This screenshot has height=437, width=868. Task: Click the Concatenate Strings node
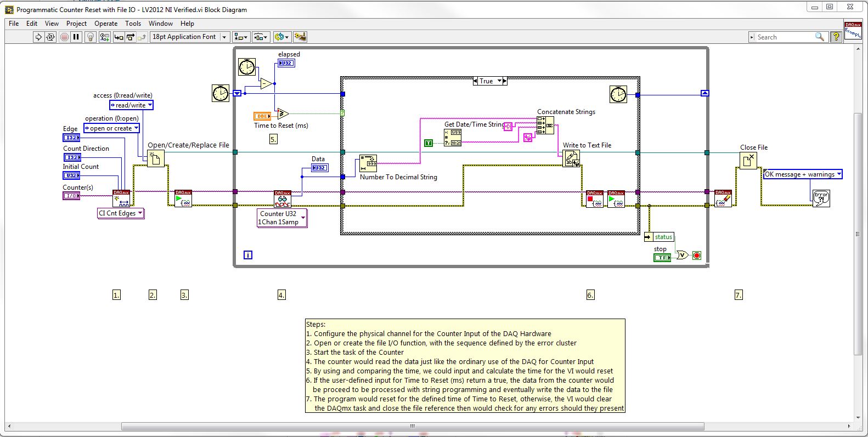tap(545, 126)
